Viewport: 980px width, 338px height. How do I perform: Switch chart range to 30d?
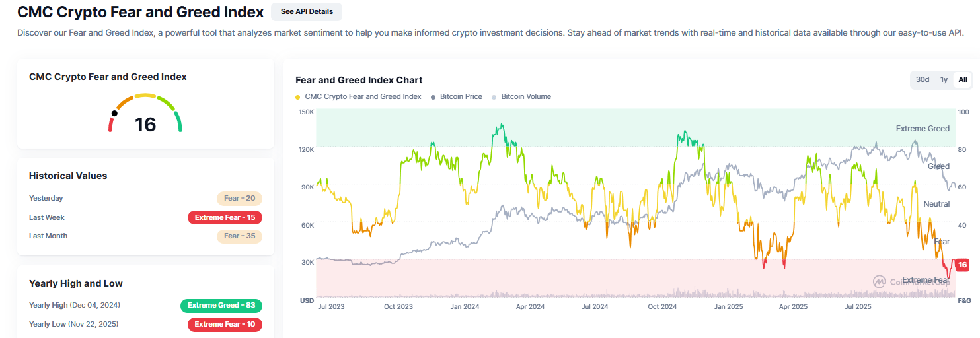(x=923, y=80)
